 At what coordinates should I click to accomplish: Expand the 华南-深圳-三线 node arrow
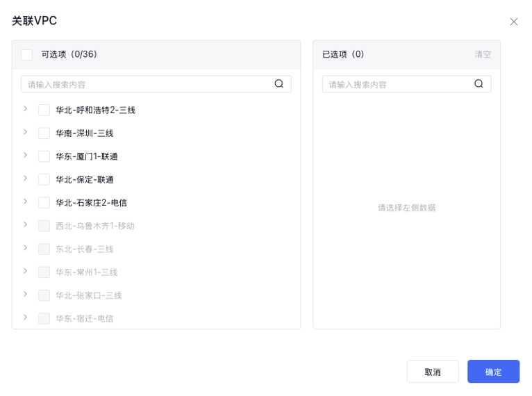point(26,132)
